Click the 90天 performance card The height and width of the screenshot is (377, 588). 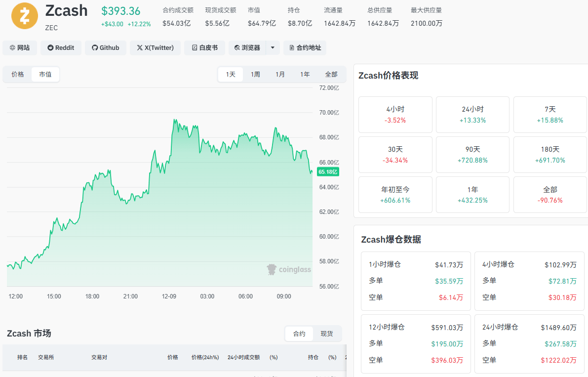(x=472, y=155)
